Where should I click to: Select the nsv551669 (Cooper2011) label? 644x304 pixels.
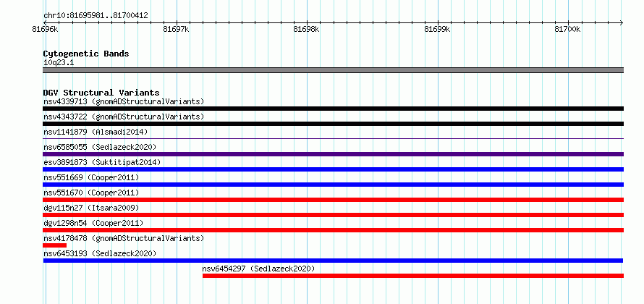[x=91, y=177]
